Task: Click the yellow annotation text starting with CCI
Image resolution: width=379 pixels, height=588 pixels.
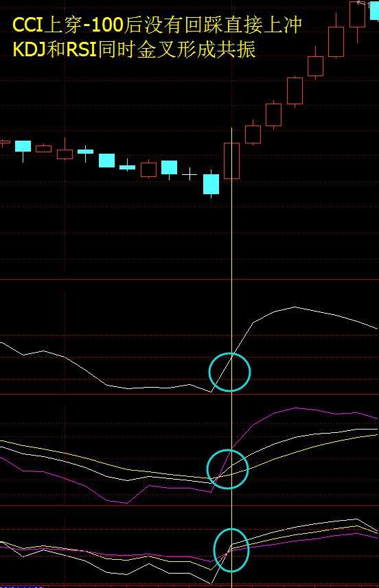Action: [157, 25]
